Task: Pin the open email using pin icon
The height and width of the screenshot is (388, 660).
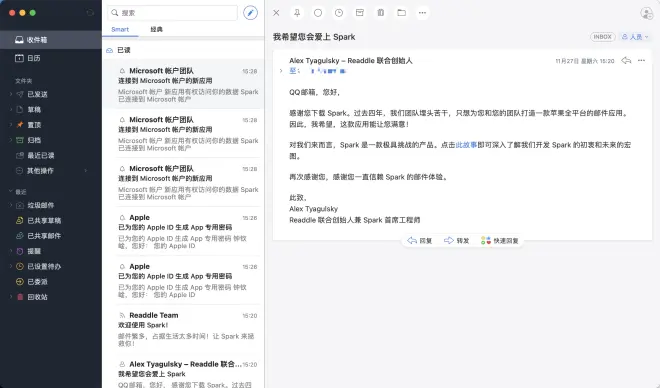Action: pyautogui.click(x=297, y=13)
